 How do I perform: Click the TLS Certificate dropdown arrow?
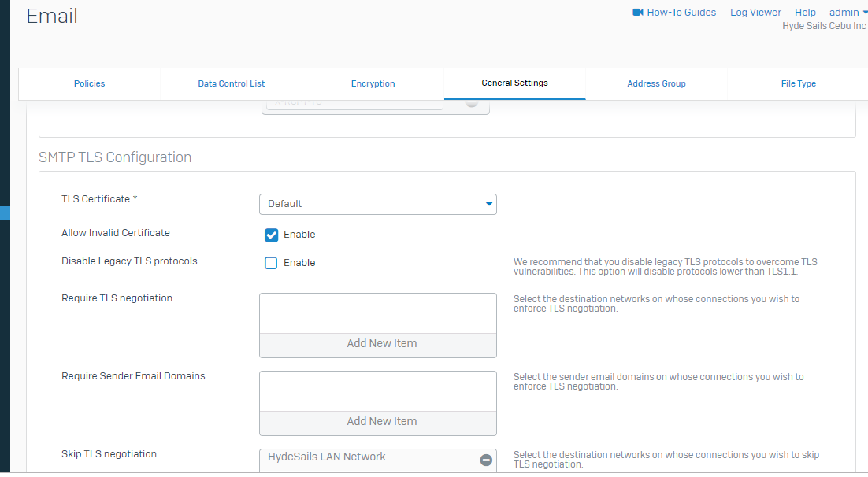488,205
